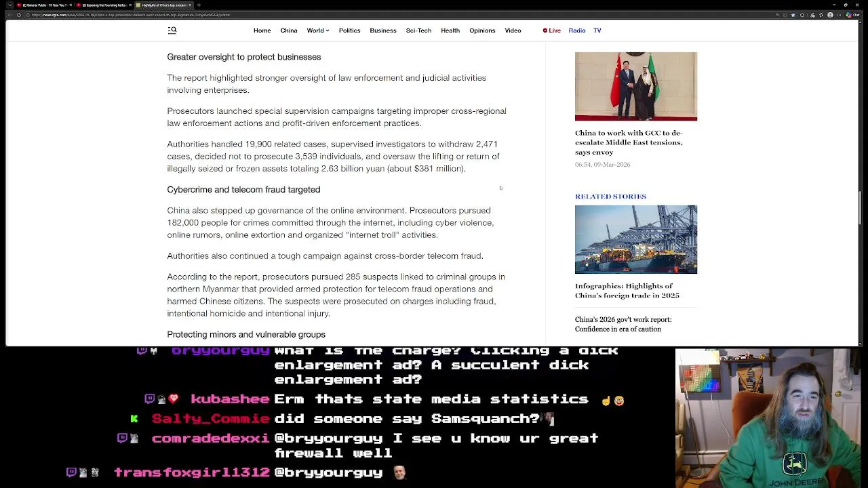Image resolution: width=868 pixels, height=488 pixels.
Task: Click chat username Salty_Commie
Action: tap(210, 419)
